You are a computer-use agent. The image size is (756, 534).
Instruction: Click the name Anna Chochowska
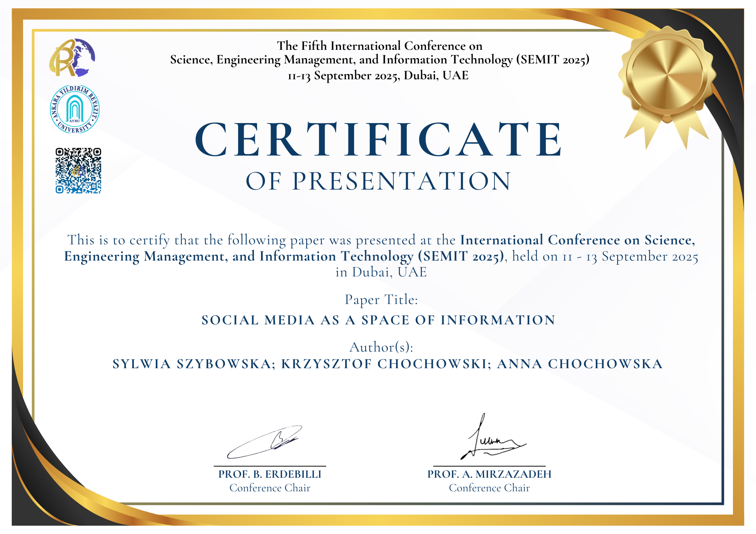coord(579,364)
